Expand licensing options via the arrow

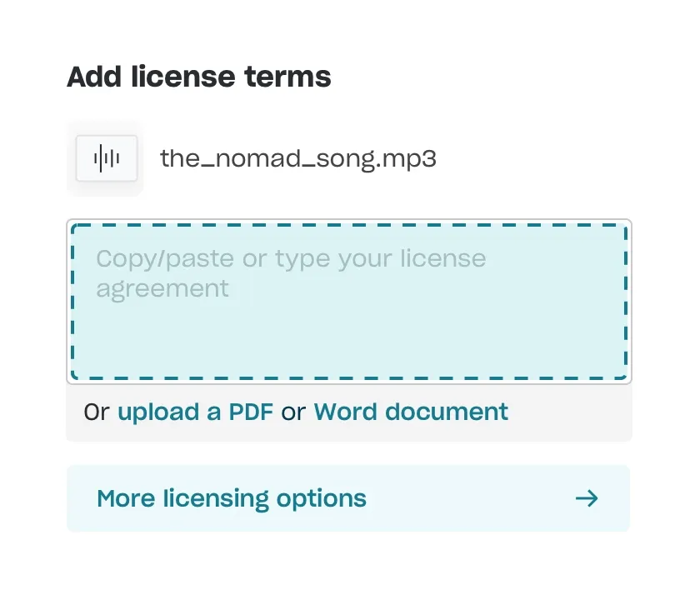(x=587, y=498)
